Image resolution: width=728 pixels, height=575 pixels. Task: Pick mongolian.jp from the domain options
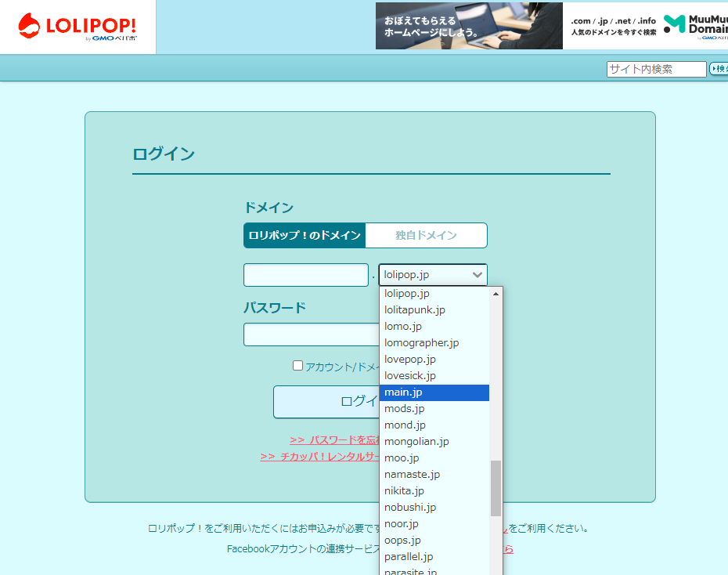[x=434, y=442]
